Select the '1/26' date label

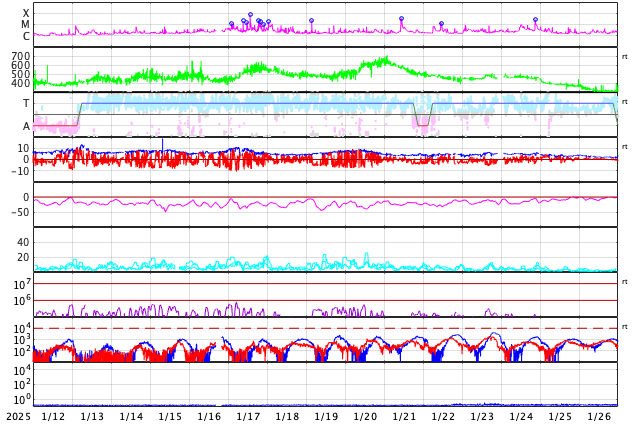[599, 417]
